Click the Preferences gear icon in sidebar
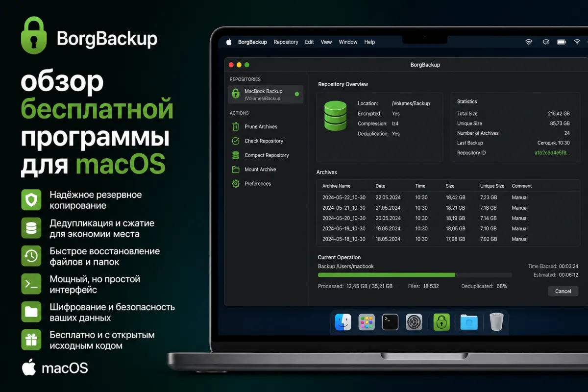 (236, 183)
